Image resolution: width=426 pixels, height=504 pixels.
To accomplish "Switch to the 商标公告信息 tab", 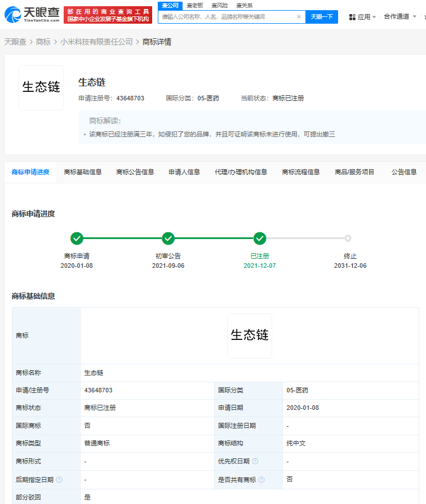I will pos(135,173).
